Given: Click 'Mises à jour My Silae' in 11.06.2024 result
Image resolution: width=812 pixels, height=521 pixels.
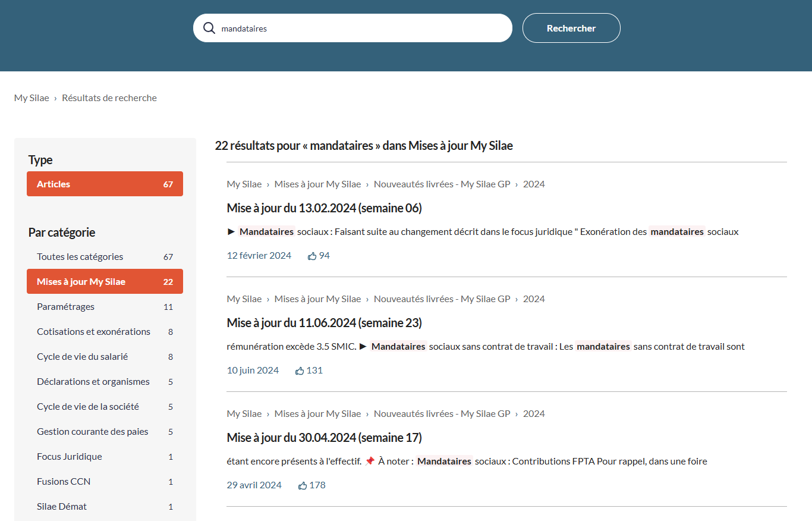Looking at the screenshot, I should [317, 299].
